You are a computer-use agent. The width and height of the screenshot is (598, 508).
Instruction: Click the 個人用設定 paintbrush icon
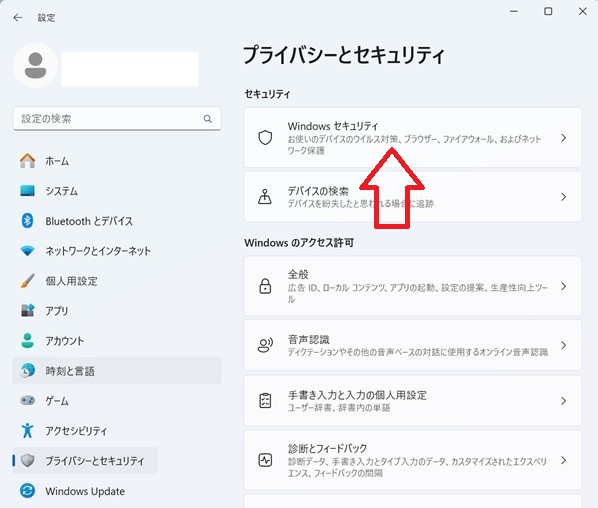pos(27,281)
